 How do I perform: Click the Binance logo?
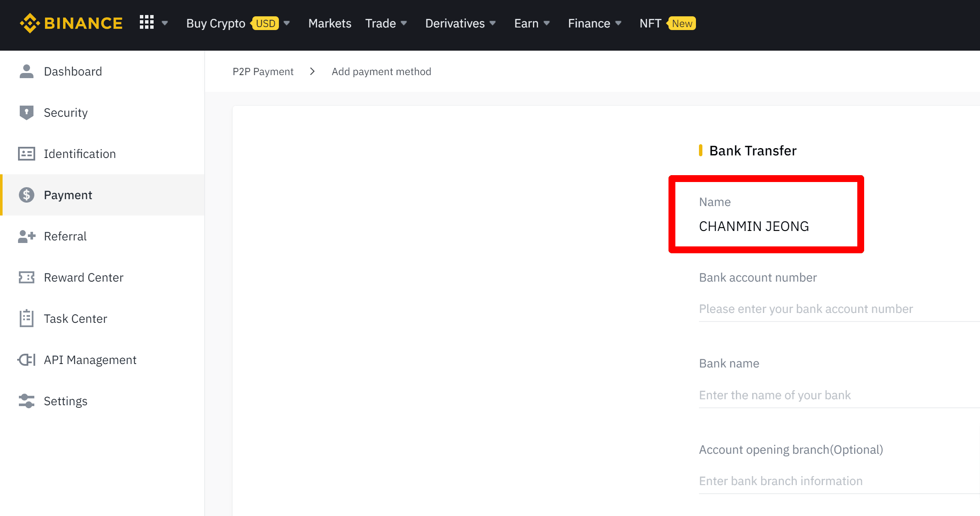click(71, 23)
